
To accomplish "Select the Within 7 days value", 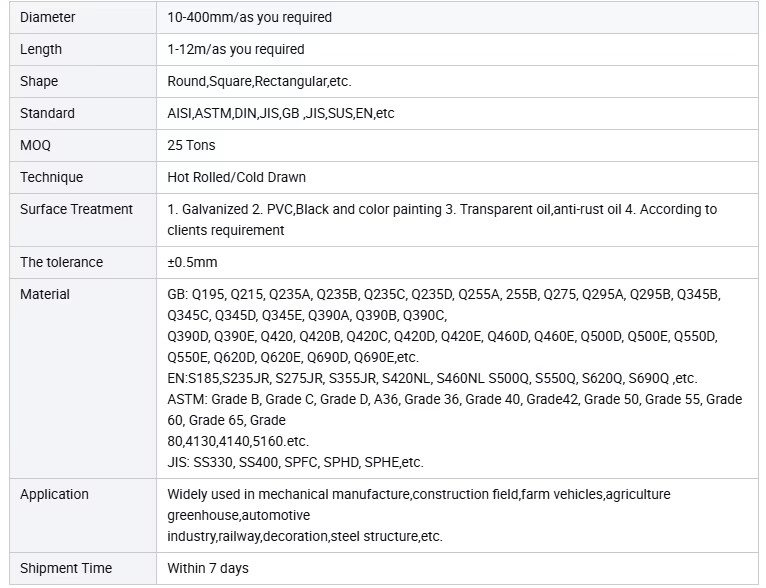I will (x=208, y=568).
